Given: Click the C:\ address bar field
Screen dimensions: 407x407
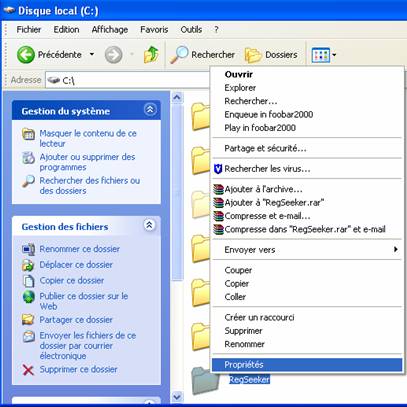Looking at the screenshot, I should [x=128, y=80].
